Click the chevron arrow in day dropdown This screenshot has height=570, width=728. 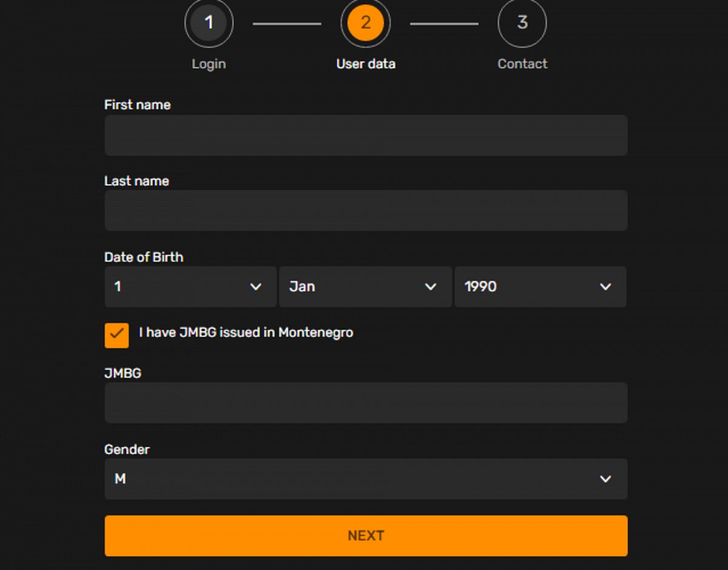(x=256, y=287)
